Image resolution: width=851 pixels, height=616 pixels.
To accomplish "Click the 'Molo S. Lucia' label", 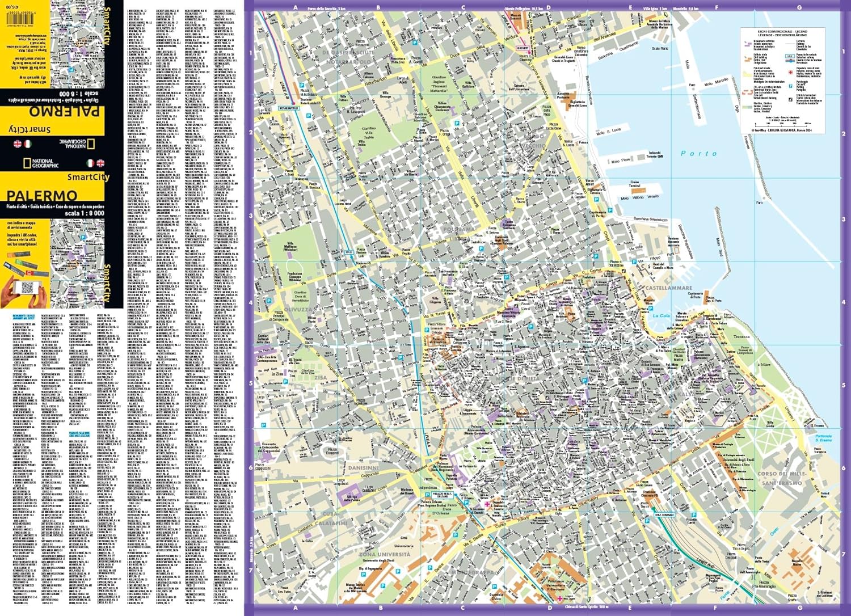I will pos(609,132).
